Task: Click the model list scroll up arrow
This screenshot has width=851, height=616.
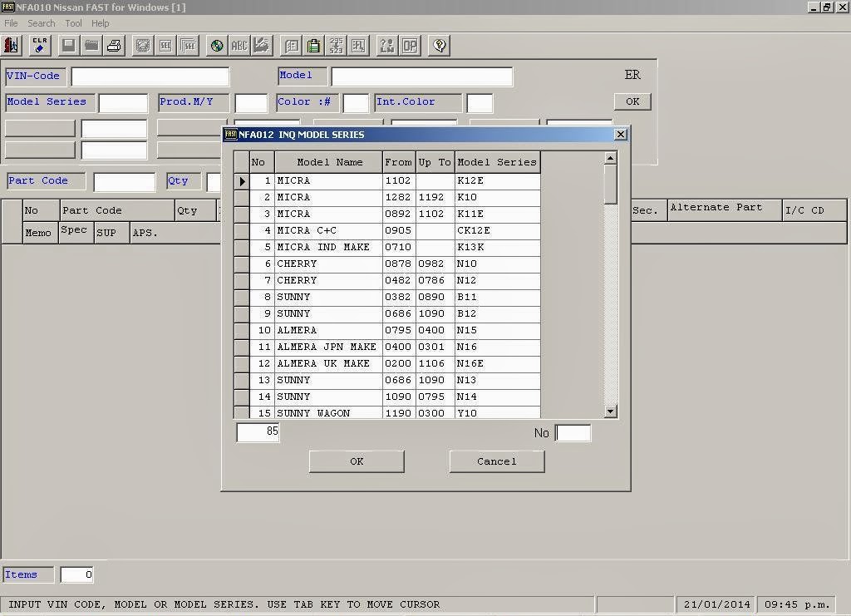Action: (x=611, y=159)
